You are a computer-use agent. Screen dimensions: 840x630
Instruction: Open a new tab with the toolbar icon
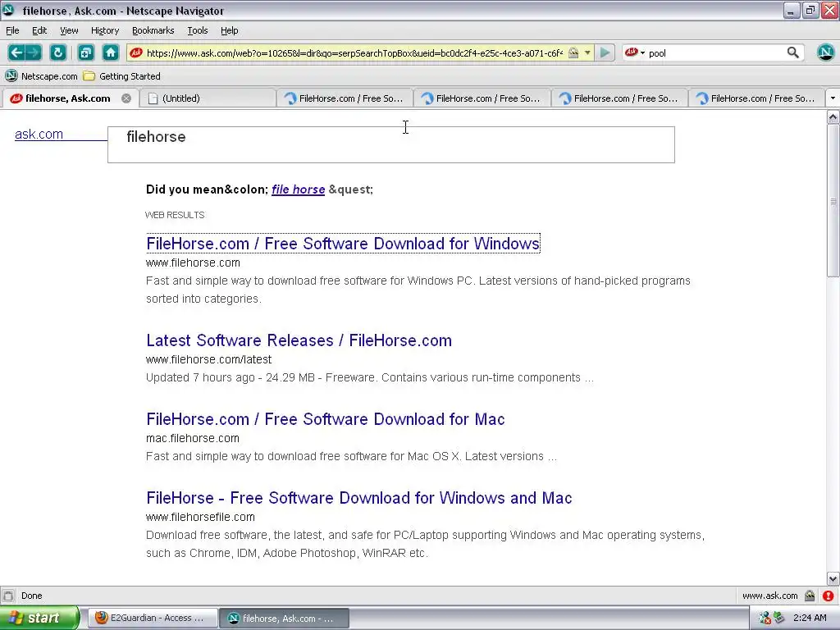(85, 52)
